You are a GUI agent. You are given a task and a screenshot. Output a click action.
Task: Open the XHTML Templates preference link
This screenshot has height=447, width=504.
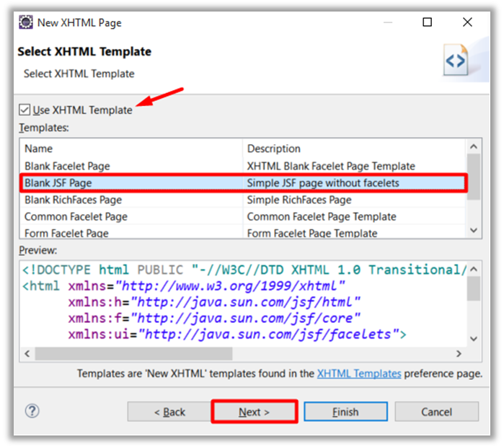point(358,373)
